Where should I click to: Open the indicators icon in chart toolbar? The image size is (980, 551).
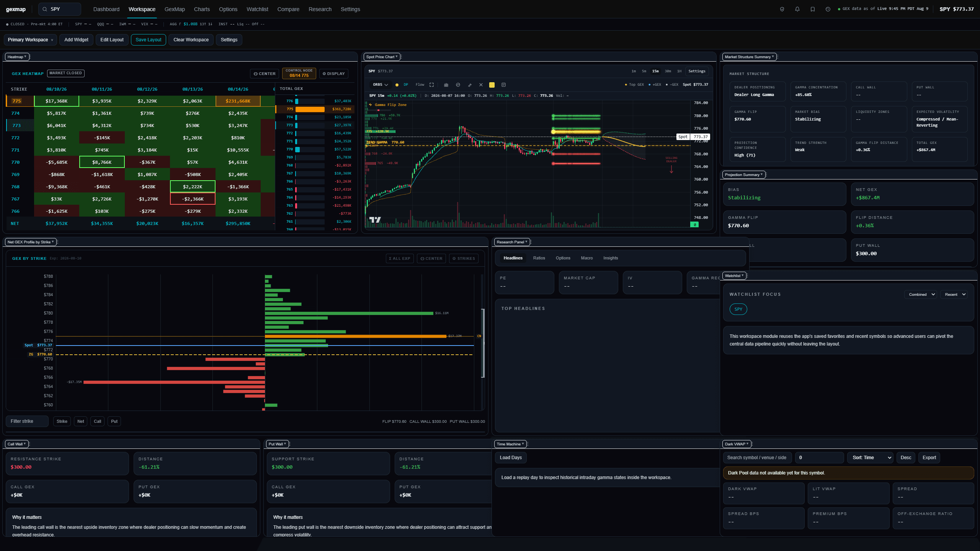point(458,85)
